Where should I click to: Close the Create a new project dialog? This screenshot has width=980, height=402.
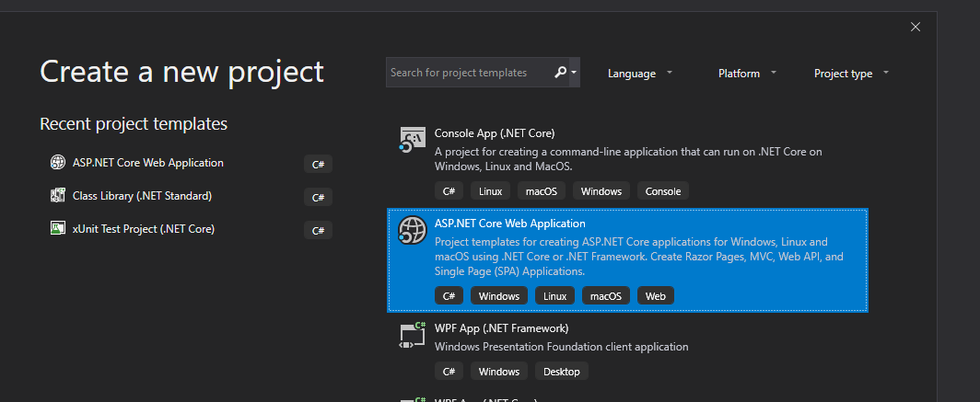[915, 27]
